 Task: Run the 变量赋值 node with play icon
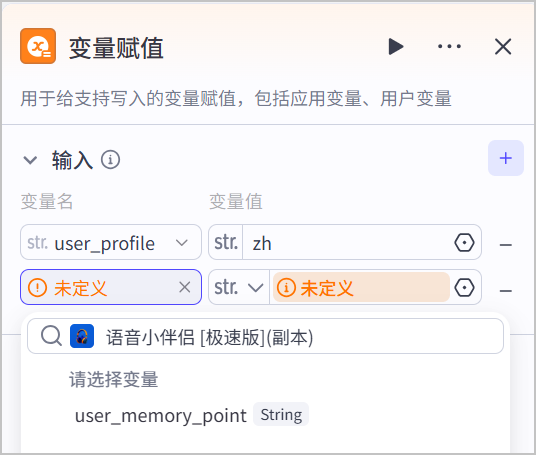click(x=396, y=46)
